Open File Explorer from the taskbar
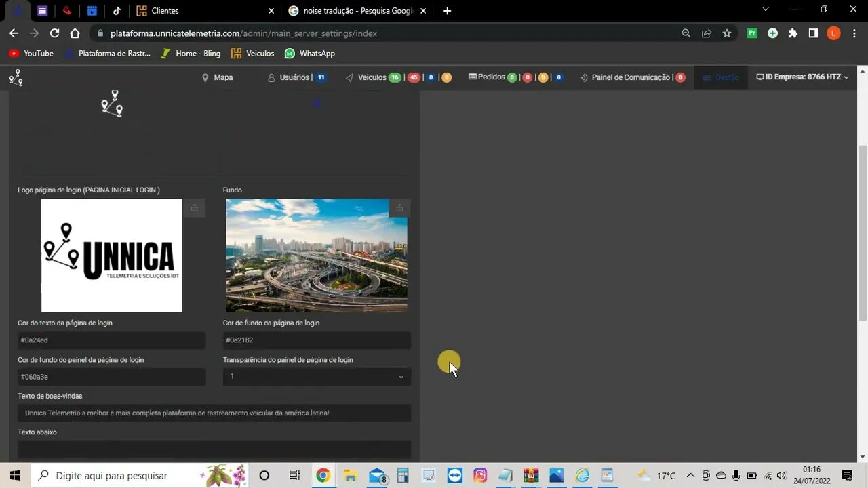The height and width of the screenshot is (488, 868). pyautogui.click(x=350, y=476)
